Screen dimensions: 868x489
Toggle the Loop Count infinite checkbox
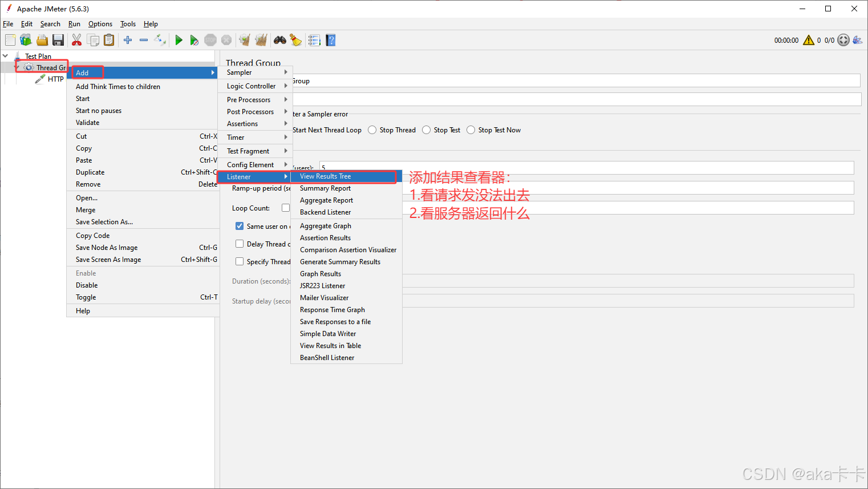[x=286, y=208]
